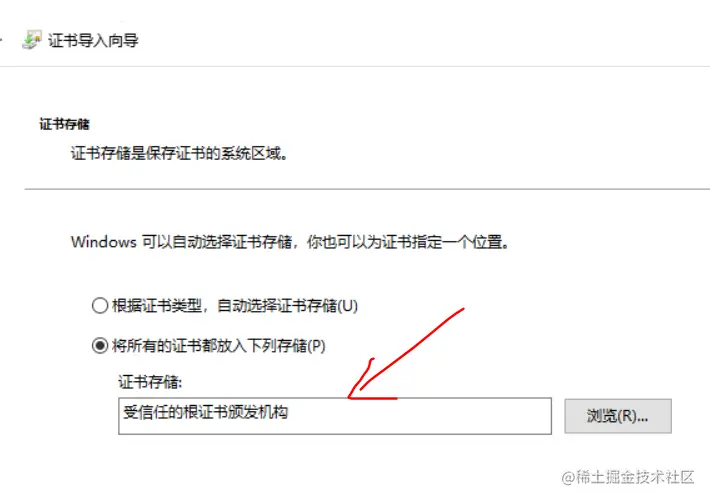Screen dimensions: 710x501
Task: Select the automatic certificate store radio button
Action: (100, 306)
